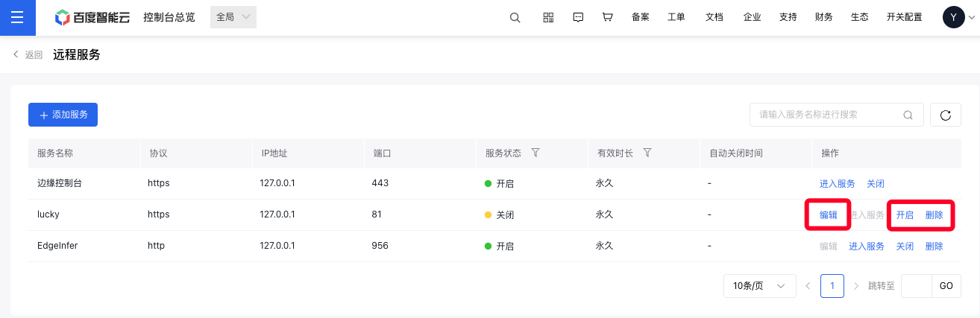This screenshot has height=318, width=980.
Task: Open the message notification icon
Action: (578, 17)
